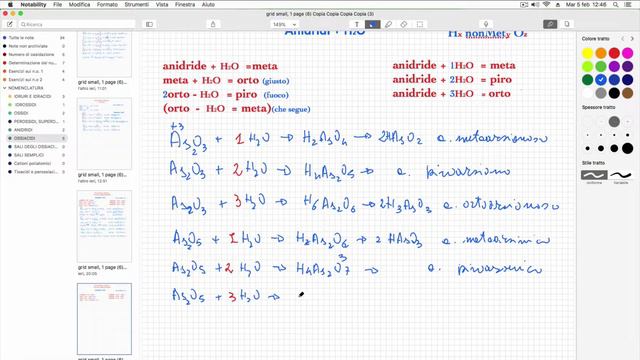Create a new note with compose icon
The width and height of the screenshot is (640, 360).
pyautogui.click(x=10, y=24)
